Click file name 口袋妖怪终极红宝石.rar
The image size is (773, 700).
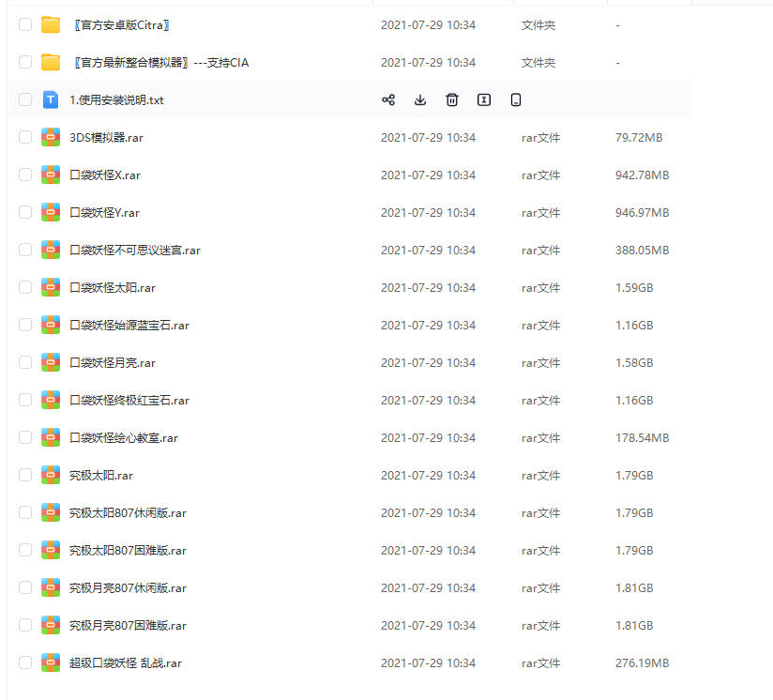click(129, 401)
